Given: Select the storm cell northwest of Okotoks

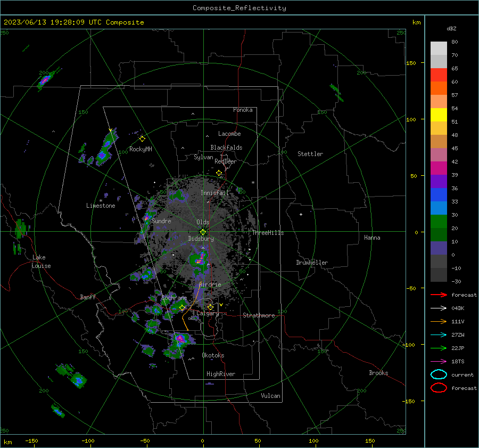Looking at the screenshot, I should click(x=180, y=339).
